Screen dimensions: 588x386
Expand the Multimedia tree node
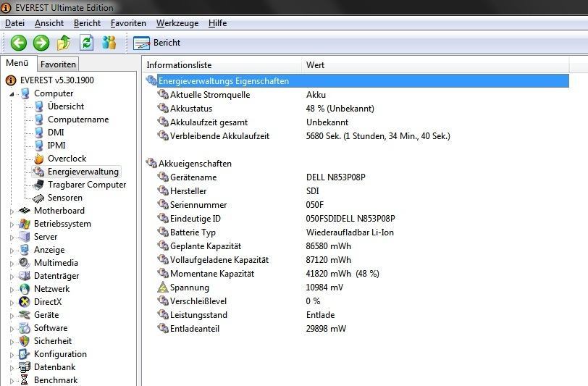pyautogui.click(x=12, y=264)
